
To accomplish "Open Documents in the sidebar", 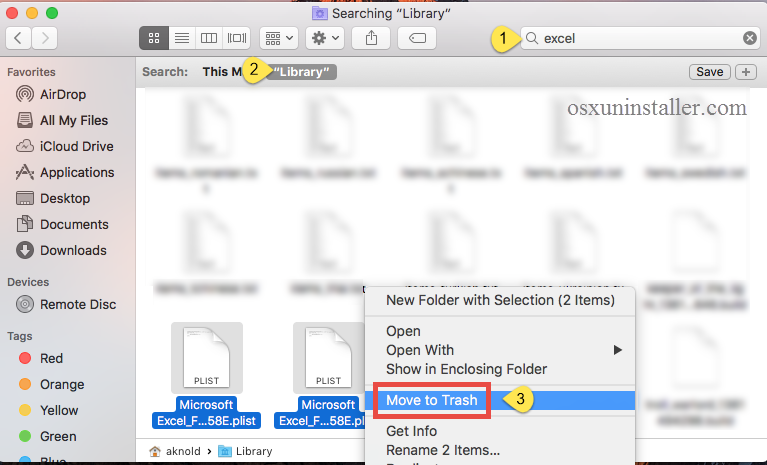I will [74, 224].
